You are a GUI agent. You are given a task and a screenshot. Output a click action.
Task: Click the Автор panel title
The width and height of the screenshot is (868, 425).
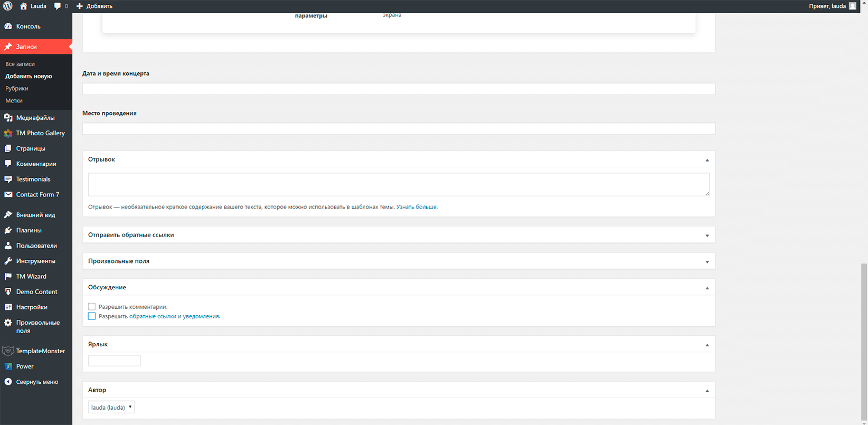click(x=97, y=390)
